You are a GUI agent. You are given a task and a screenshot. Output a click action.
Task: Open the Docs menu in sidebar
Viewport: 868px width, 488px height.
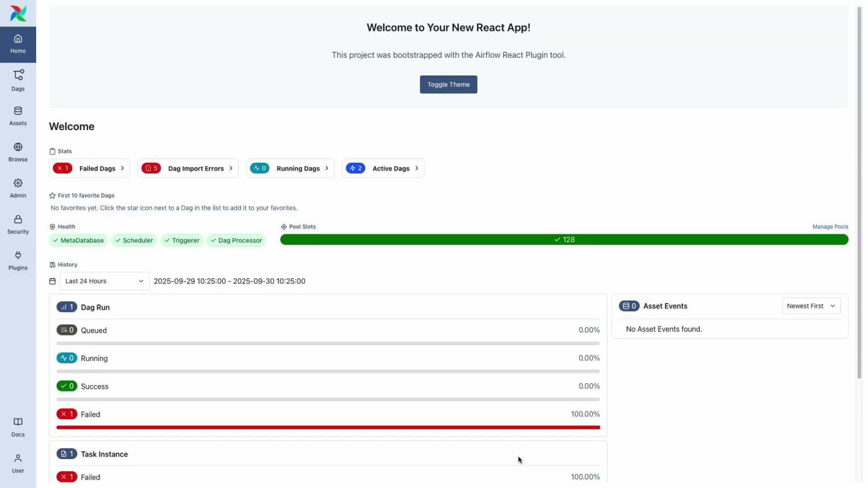(x=18, y=428)
